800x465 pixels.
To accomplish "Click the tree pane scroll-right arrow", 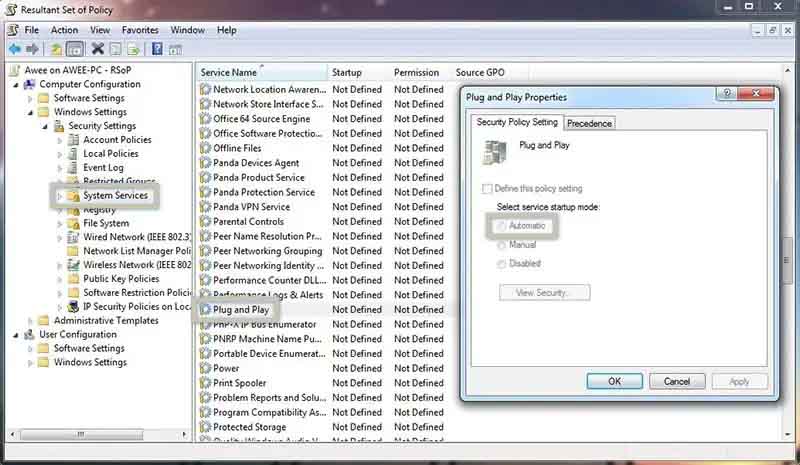I will coord(184,435).
